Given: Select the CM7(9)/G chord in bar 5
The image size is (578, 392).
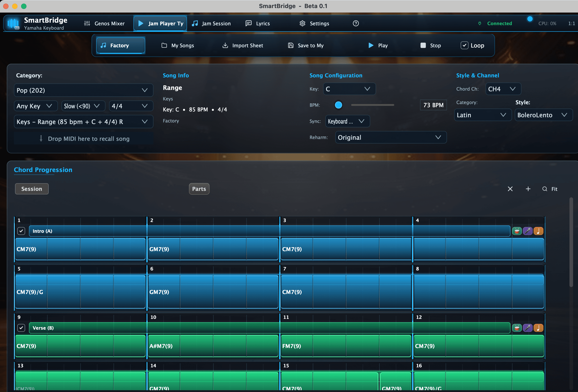Looking at the screenshot, I should (80, 292).
